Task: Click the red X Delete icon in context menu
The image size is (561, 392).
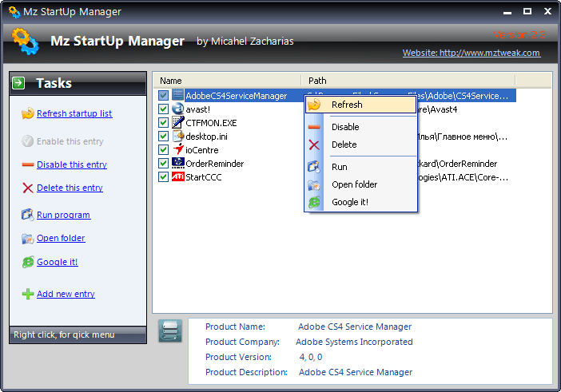Action: 314,145
